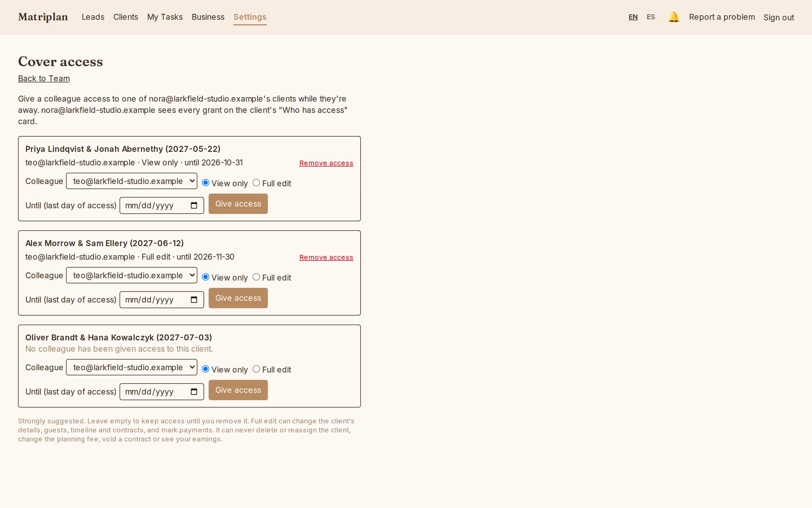This screenshot has height=508, width=812.
Task: Open the notification bell
Action: (673, 17)
